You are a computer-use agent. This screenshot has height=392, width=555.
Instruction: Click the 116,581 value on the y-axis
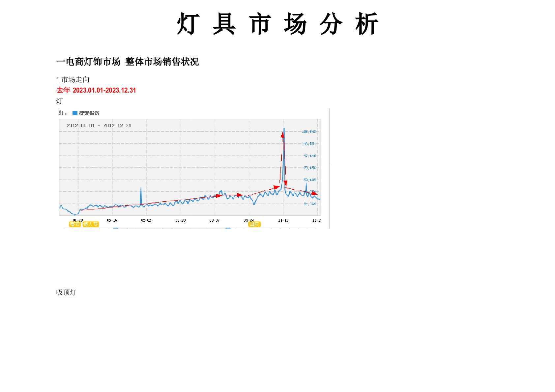(309, 144)
